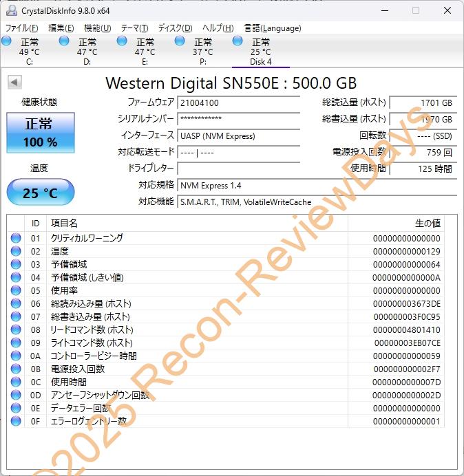This screenshot has width=464, height=476.
Task: Click the CrystalDiskInfo app icon in title bar
Action: pyautogui.click(x=10, y=10)
